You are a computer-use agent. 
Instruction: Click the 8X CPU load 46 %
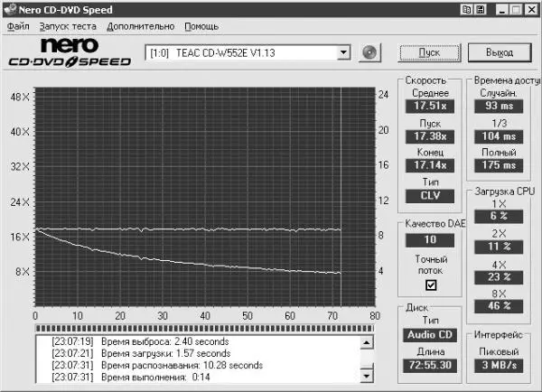tap(499, 306)
